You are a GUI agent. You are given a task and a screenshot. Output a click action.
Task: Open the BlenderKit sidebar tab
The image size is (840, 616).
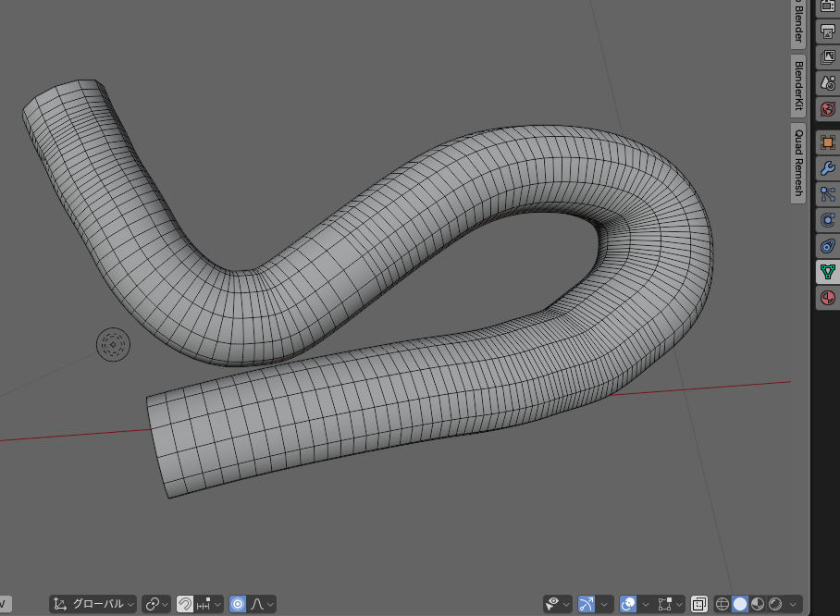tap(798, 86)
